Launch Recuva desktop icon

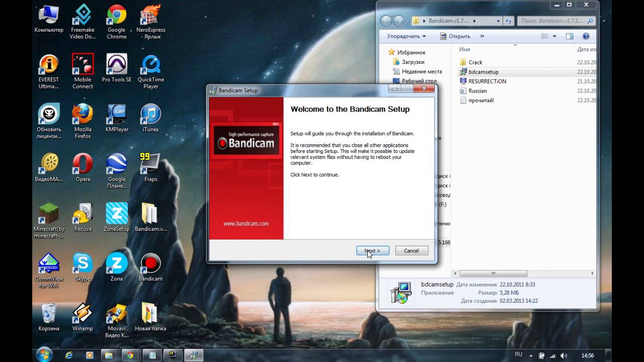[x=83, y=218]
